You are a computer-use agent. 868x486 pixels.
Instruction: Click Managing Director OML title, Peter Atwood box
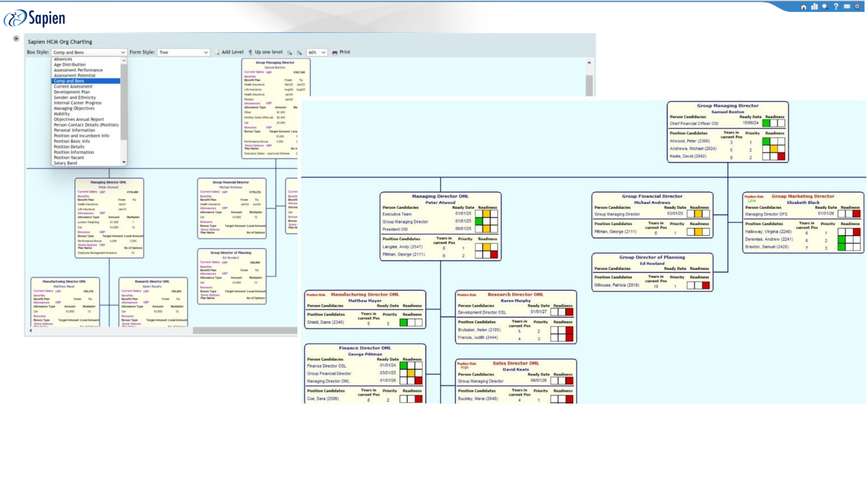pos(440,196)
